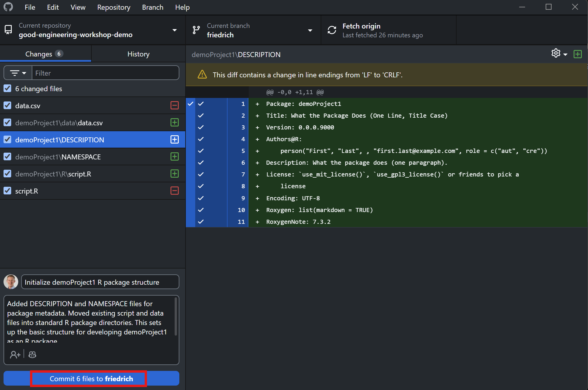Click the user avatar beside commit summary

[x=11, y=282]
